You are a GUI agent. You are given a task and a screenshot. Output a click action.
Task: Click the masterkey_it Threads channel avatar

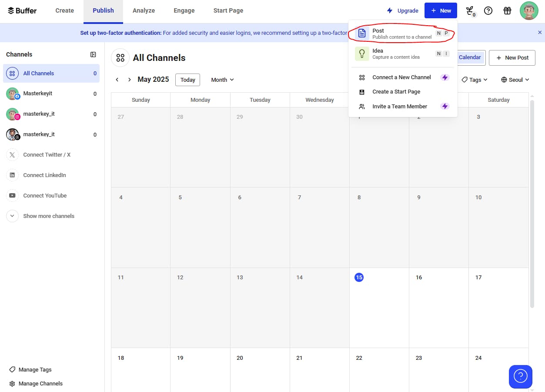(x=12, y=134)
